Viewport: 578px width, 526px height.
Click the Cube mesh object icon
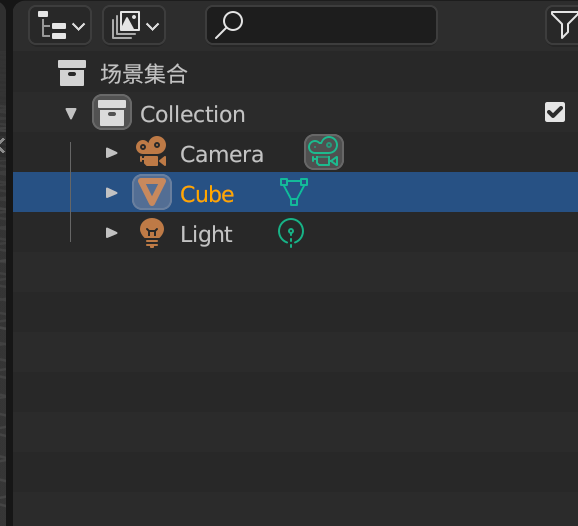[x=152, y=192]
